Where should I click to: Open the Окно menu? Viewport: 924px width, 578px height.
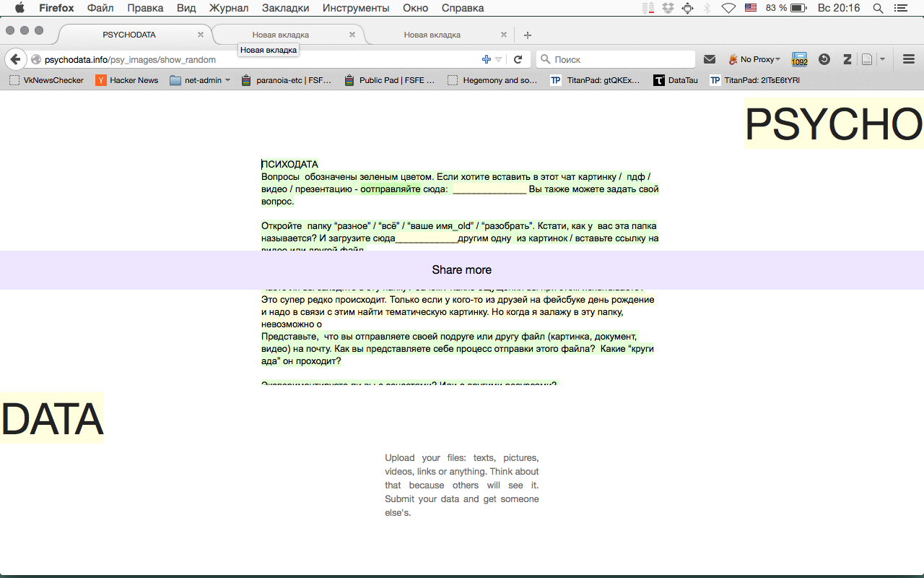tap(415, 8)
